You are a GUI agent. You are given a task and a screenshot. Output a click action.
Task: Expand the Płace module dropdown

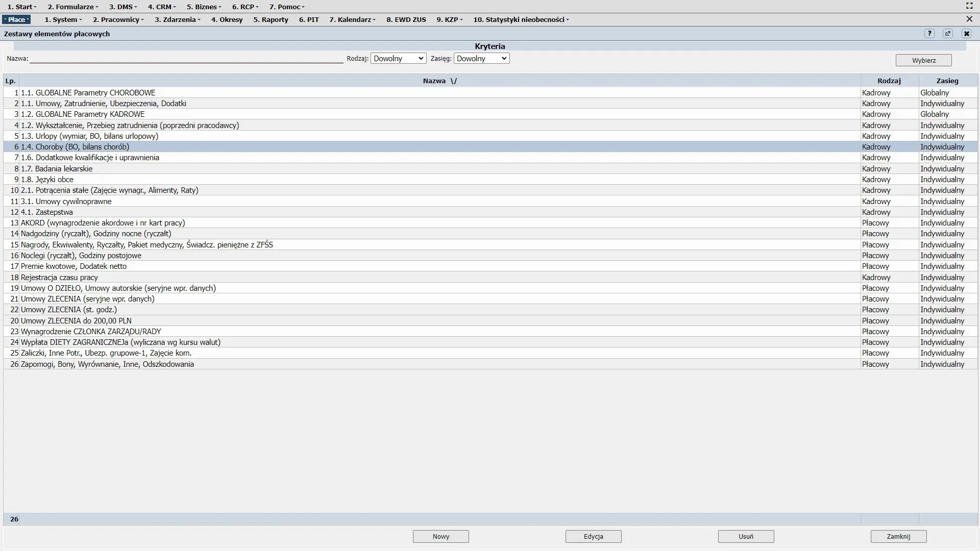coord(16,19)
